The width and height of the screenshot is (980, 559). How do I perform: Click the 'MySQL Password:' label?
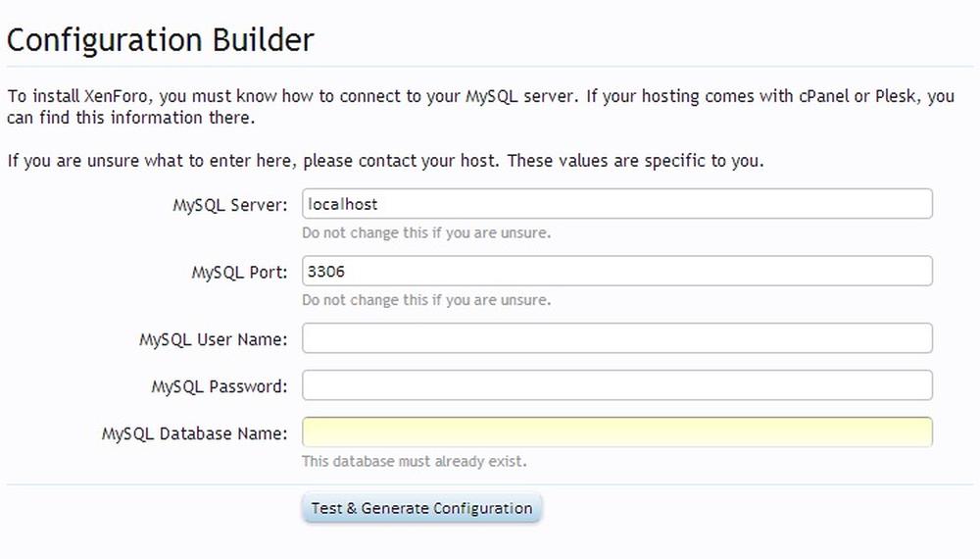coord(220,386)
